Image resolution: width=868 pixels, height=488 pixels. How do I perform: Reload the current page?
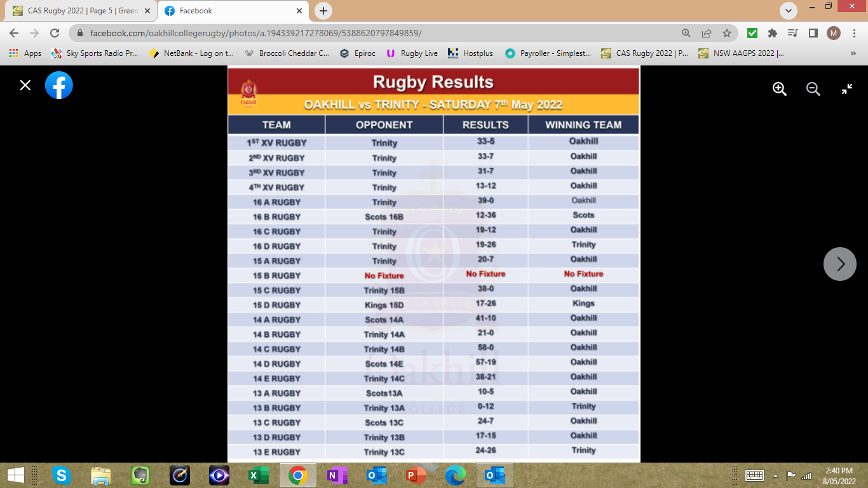coord(55,33)
